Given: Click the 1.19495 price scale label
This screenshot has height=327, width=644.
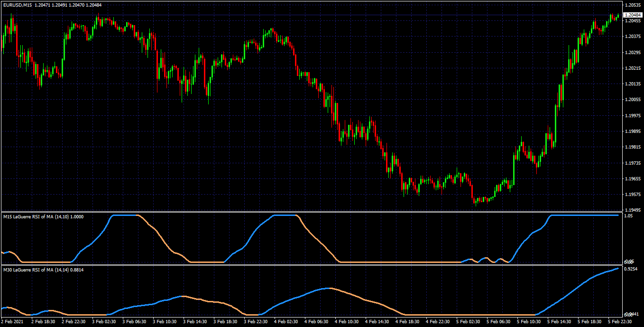Looking at the screenshot, I should [633, 210].
